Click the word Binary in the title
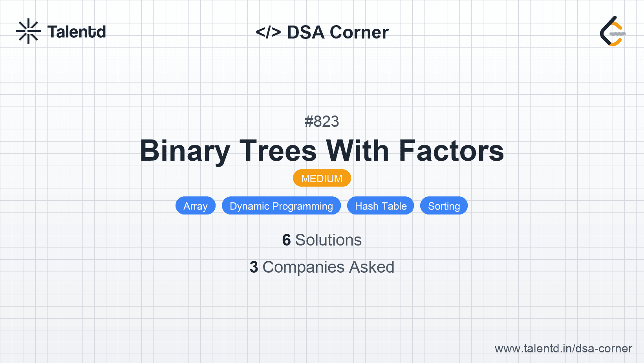Viewport: 644px width, 363px height. (x=185, y=151)
